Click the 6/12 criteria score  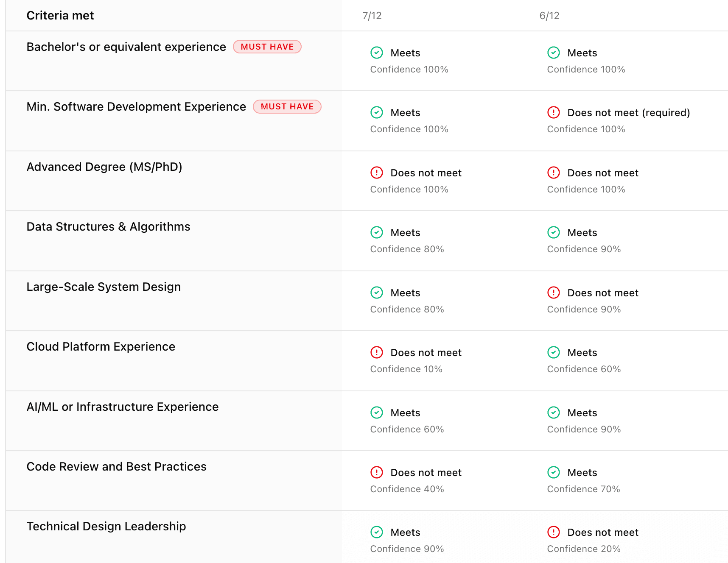[x=549, y=16]
